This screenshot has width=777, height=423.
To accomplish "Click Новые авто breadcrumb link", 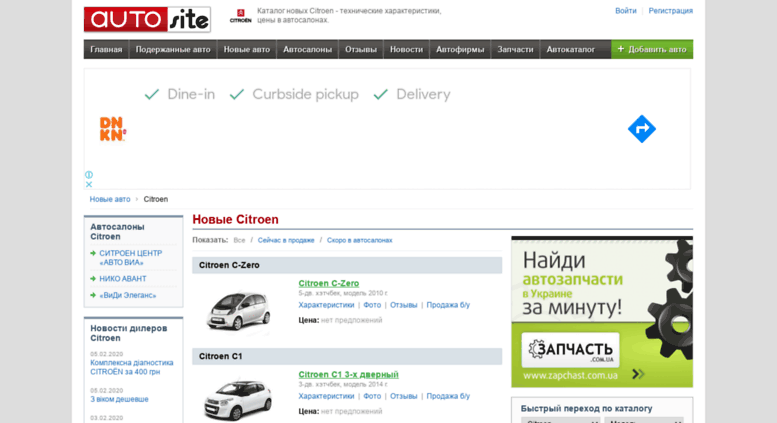I will coord(110,199).
